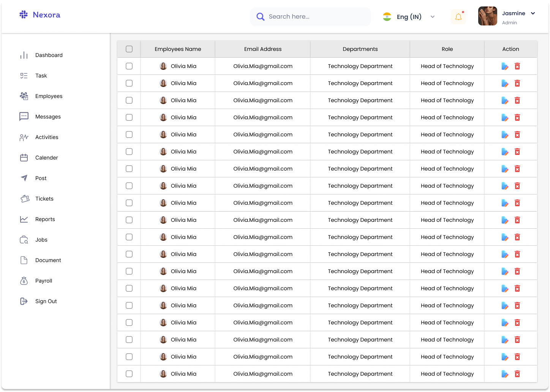
Task: Delete the last employee row
Action: (x=517, y=374)
